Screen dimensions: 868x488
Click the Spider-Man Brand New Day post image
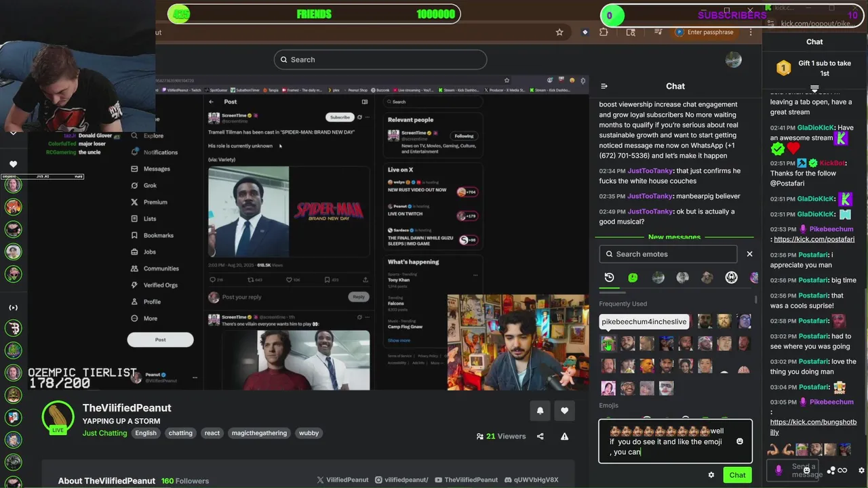click(288, 211)
